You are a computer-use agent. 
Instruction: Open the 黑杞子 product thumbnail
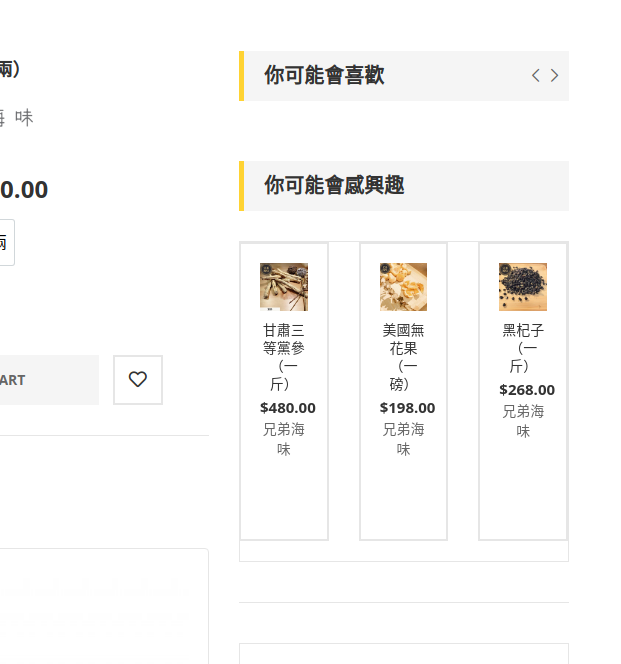(x=523, y=287)
